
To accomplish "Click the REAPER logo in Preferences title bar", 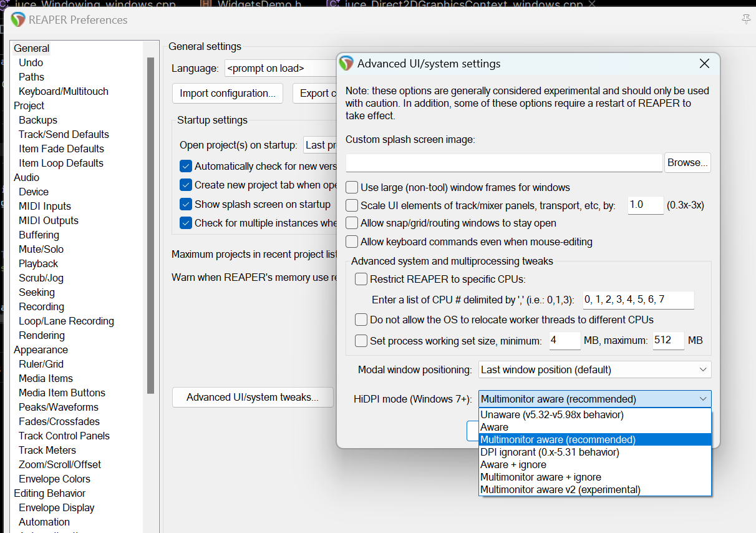I will [18, 20].
